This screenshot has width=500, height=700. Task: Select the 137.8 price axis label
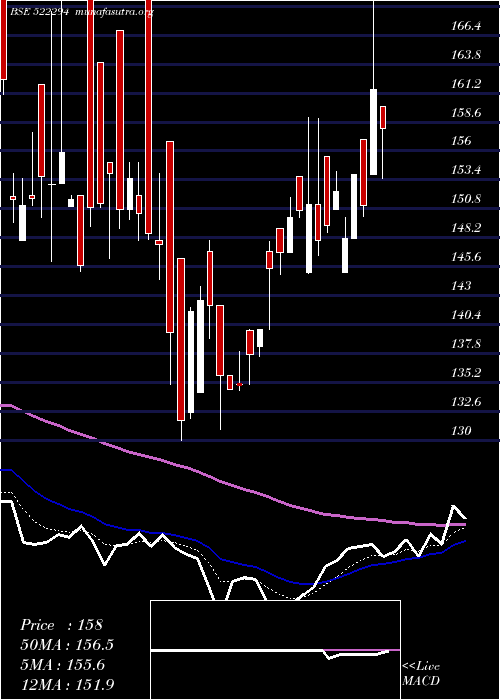466,344
